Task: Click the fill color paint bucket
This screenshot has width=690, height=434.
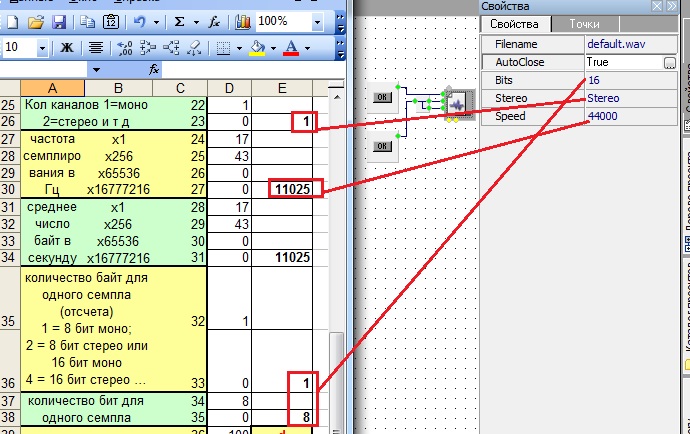Action: tap(257, 47)
